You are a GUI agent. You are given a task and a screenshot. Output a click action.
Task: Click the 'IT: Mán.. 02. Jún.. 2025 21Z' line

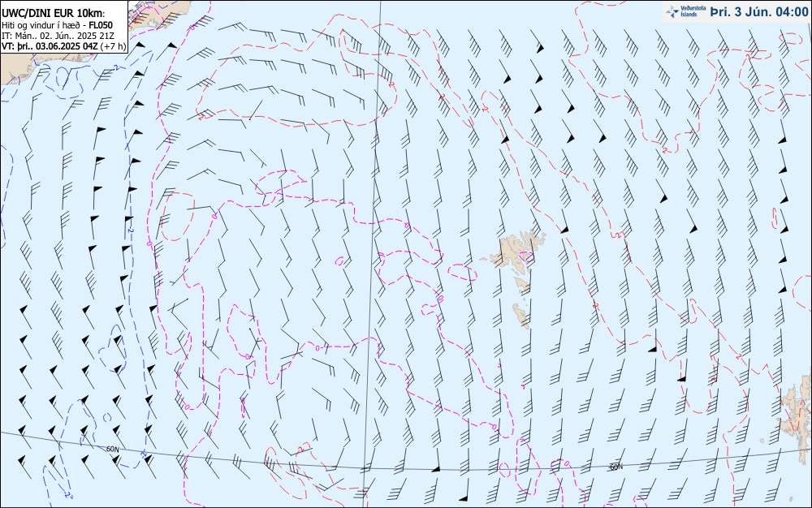[x=58, y=35]
